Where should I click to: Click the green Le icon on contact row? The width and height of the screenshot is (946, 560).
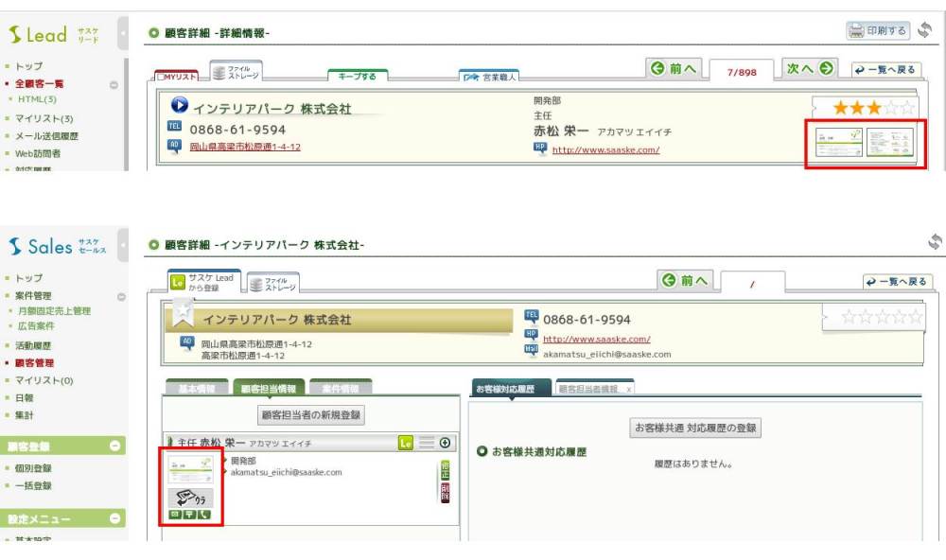(406, 443)
